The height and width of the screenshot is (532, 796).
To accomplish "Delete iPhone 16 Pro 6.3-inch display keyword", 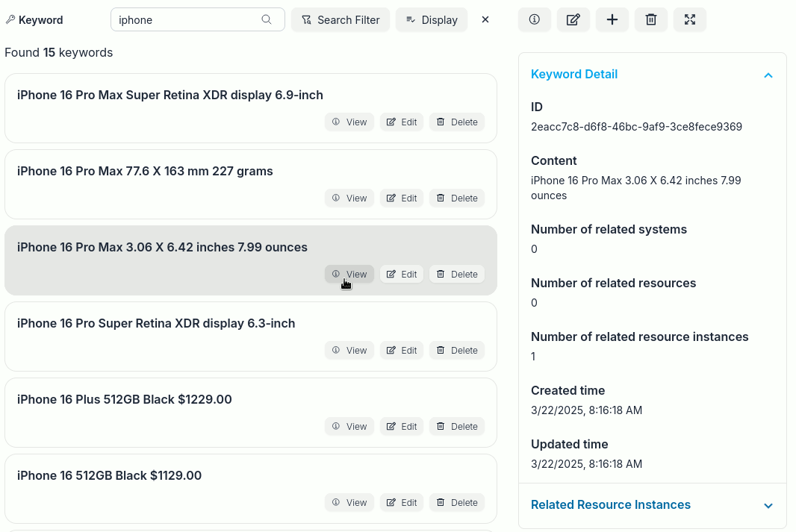I will 457,351.
